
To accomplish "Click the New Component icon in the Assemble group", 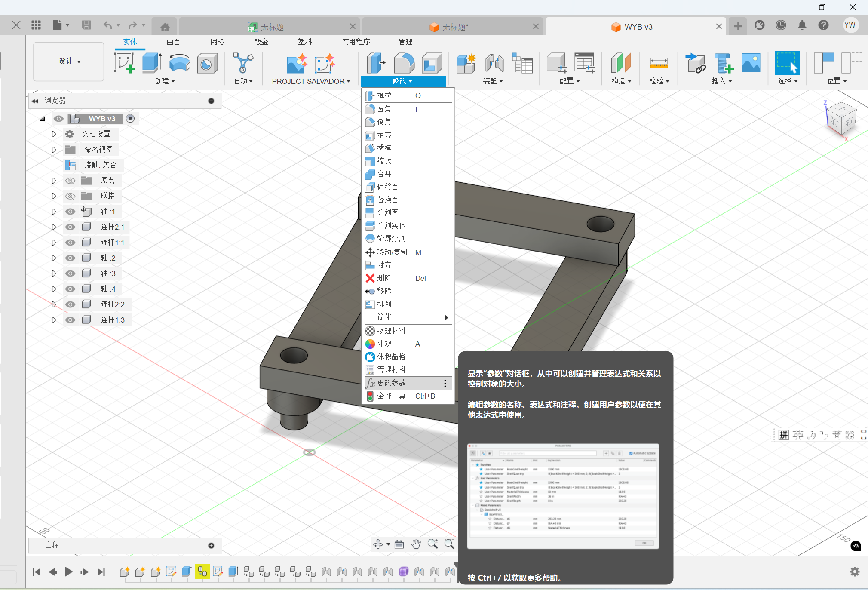I will (466, 63).
